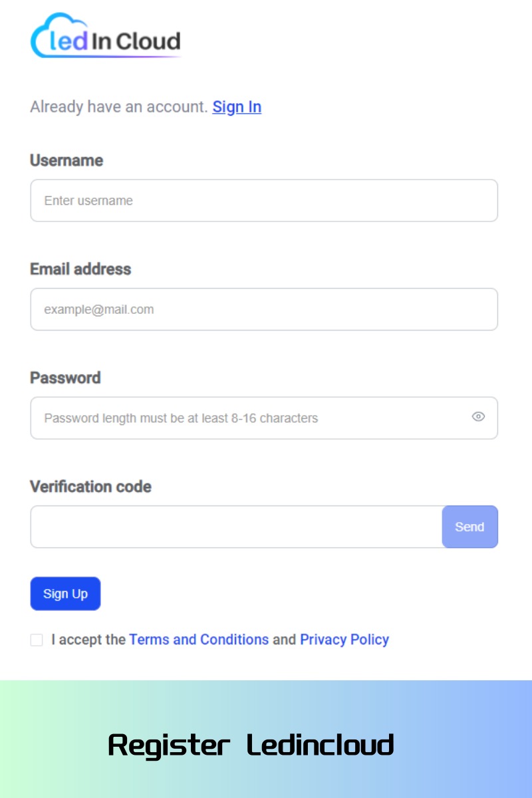Click the "Already have an account." text

119,107
